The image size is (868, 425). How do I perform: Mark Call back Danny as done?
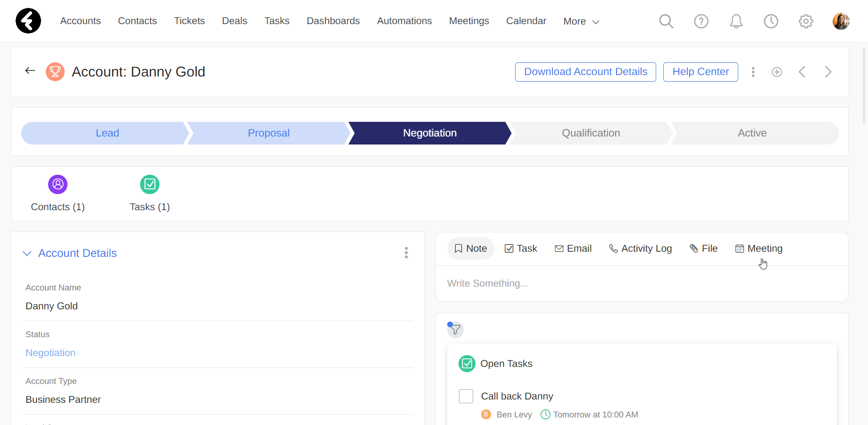[466, 396]
